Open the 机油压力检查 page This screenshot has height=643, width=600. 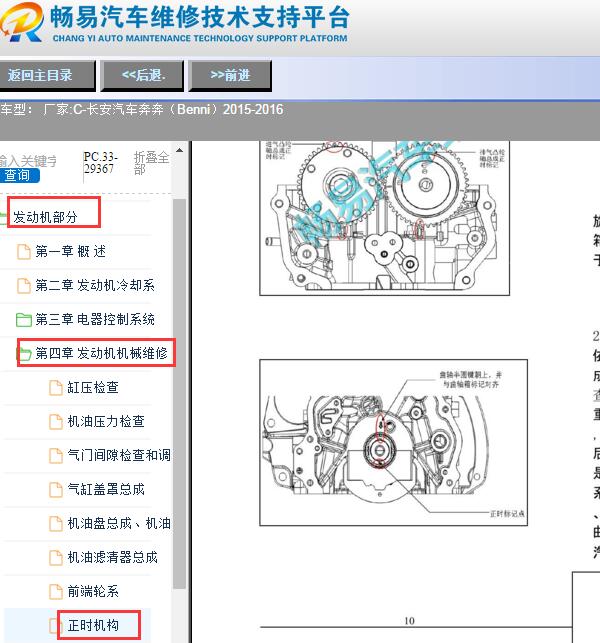106,422
